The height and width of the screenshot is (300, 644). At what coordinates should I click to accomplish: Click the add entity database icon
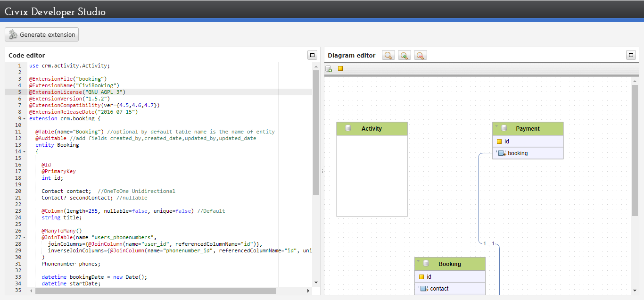tap(329, 69)
